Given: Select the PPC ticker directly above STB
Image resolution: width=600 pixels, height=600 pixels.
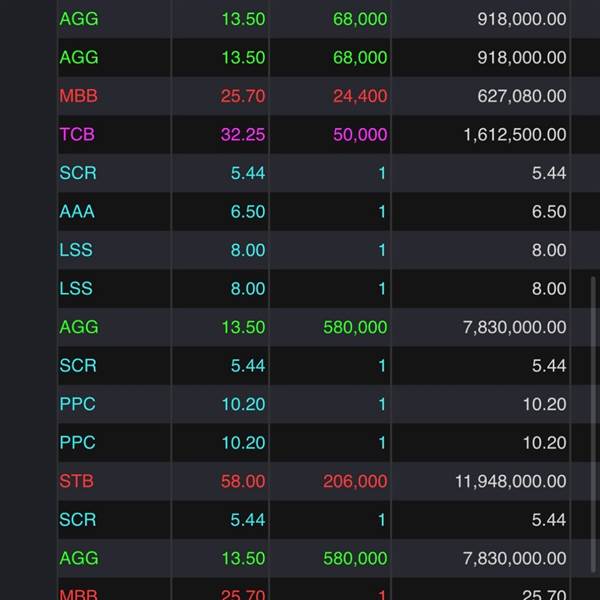Looking at the screenshot, I should [77, 443].
